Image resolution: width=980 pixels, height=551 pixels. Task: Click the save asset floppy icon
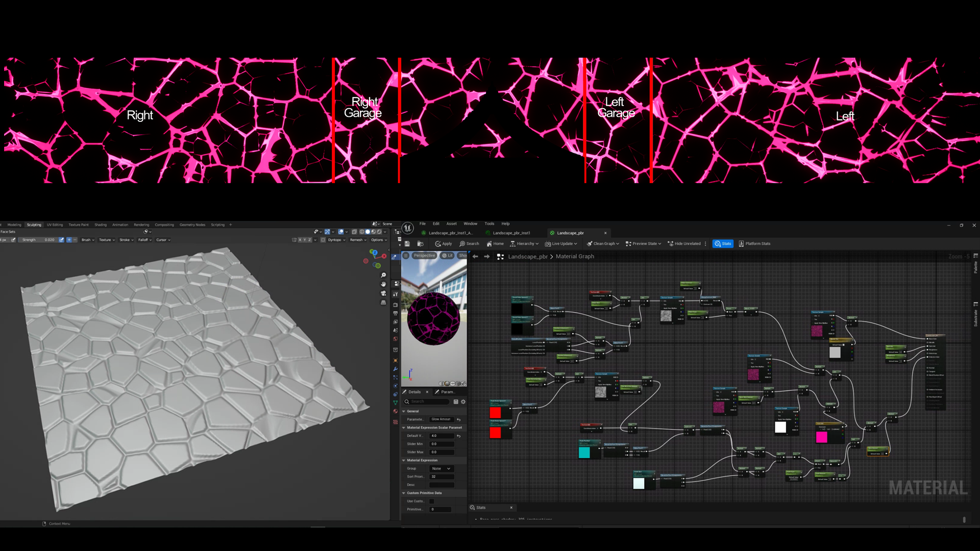tap(407, 243)
